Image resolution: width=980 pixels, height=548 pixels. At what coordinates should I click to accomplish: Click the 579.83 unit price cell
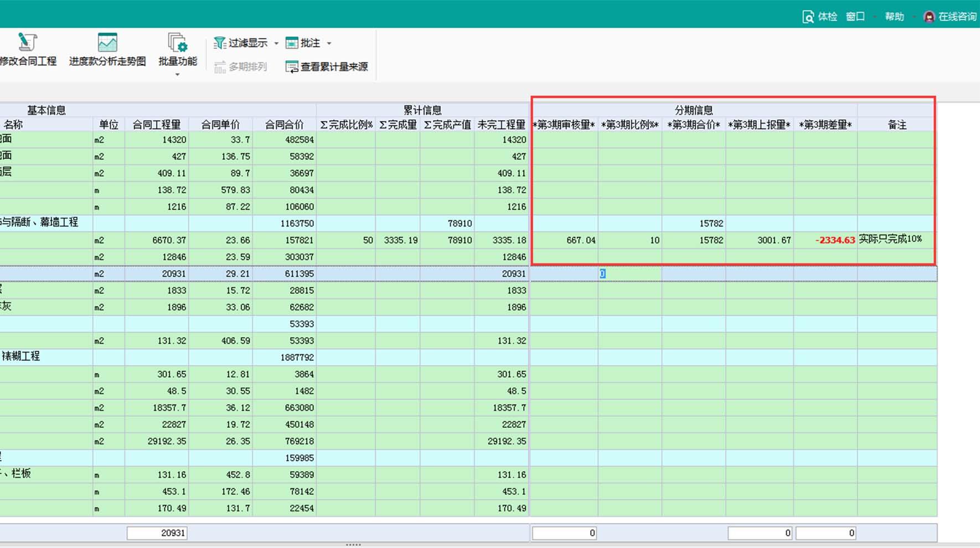click(x=220, y=190)
